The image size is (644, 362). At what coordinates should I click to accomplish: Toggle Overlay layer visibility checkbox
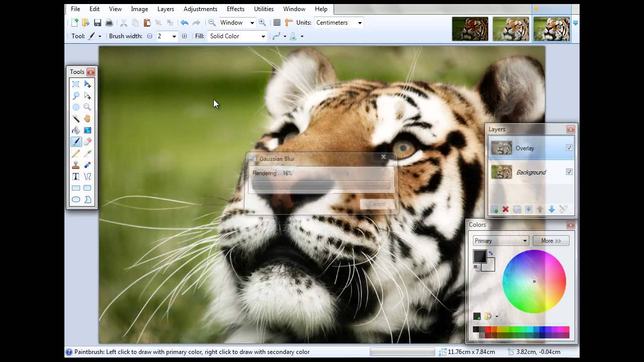tap(569, 148)
